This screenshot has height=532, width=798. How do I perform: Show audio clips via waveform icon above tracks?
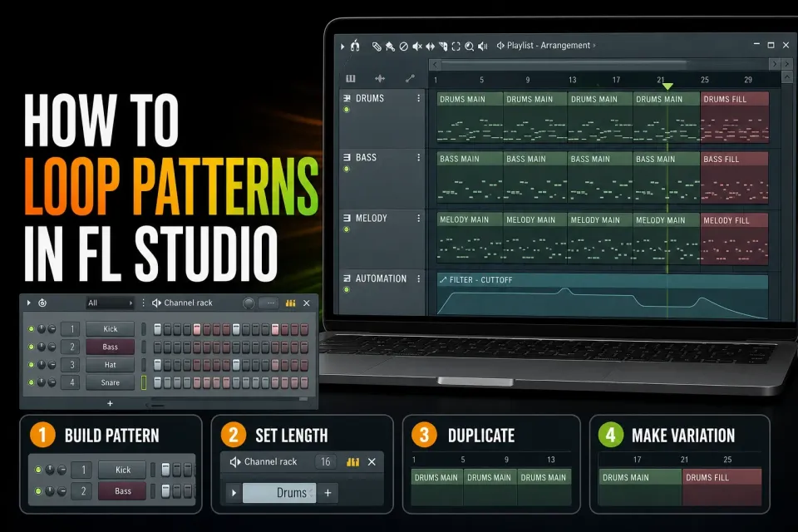[x=380, y=78]
